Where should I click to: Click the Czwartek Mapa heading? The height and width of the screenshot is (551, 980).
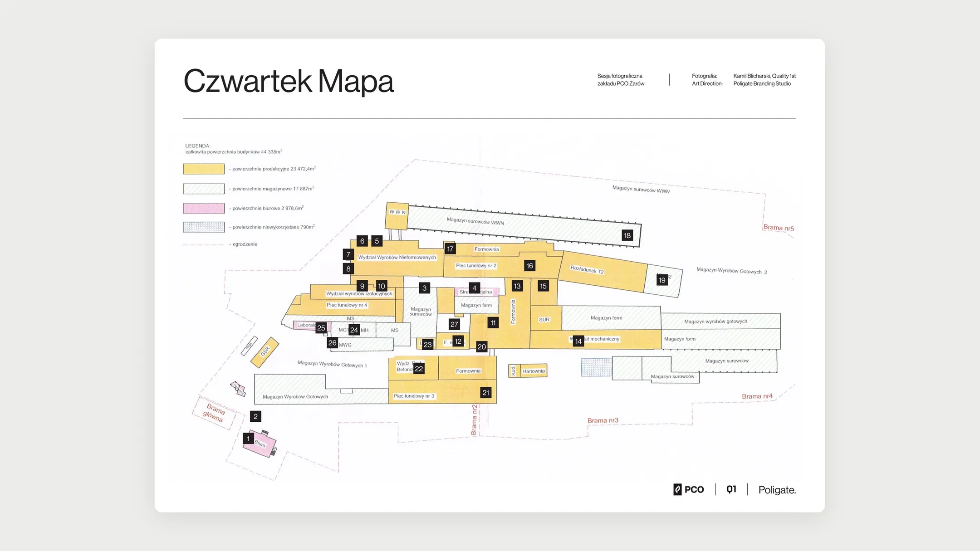(x=289, y=82)
